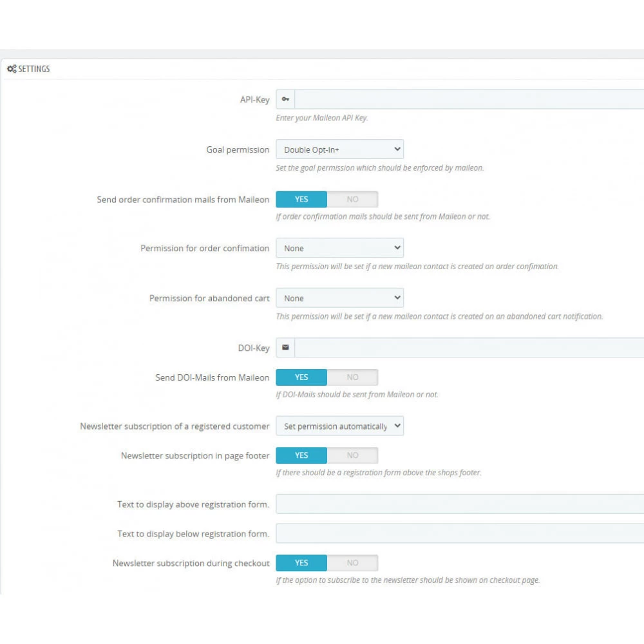Screen dimensions: 644x644
Task: Open the Goal permission dropdown
Action: (339, 149)
